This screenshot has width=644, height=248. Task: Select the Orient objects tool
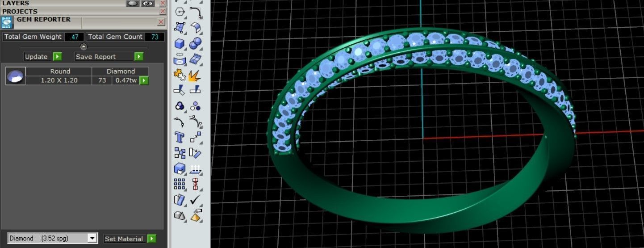195,153
